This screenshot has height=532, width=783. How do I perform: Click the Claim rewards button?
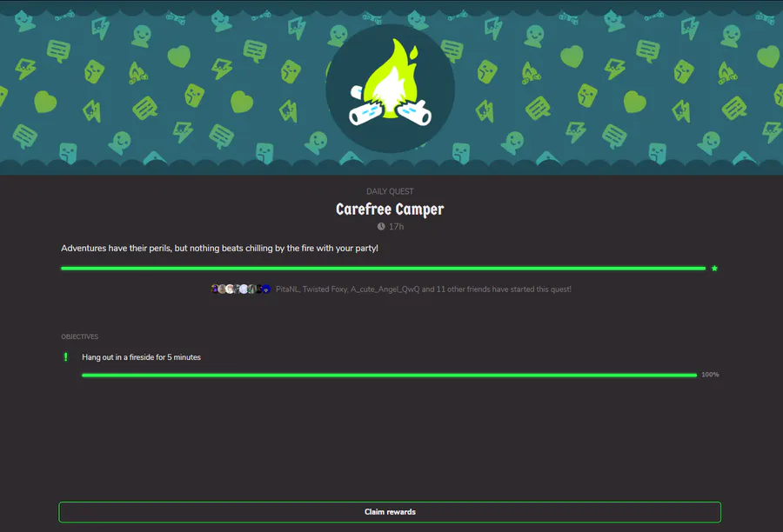pyautogui.click(x=390, y=512)
